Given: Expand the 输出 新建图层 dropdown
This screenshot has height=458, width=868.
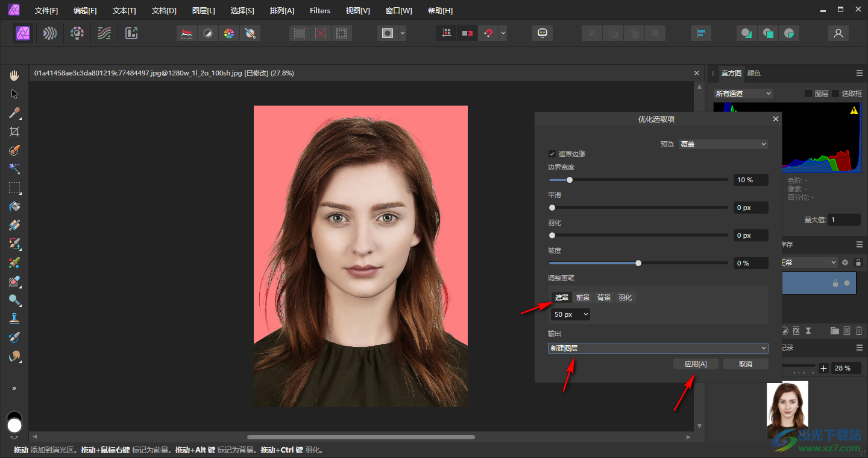Looking at the screenshot, I should click(x=658, y=348).
